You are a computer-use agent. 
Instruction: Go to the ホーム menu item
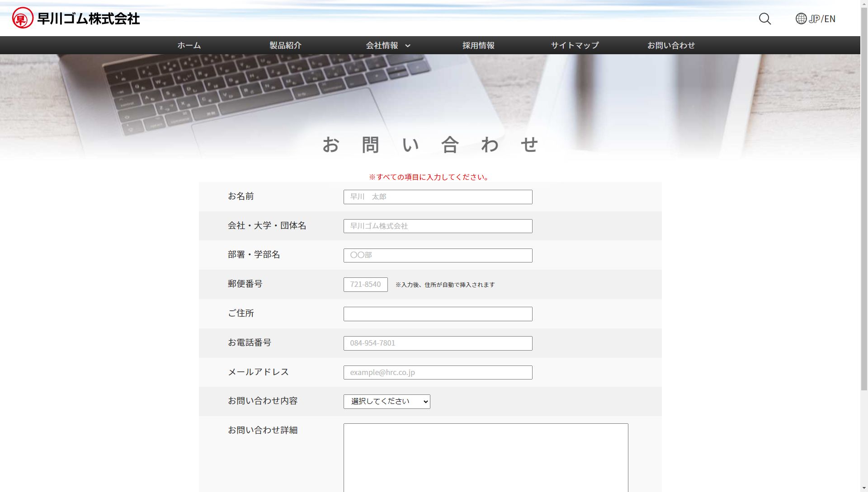pyautogui.click(x=189, y=45)
